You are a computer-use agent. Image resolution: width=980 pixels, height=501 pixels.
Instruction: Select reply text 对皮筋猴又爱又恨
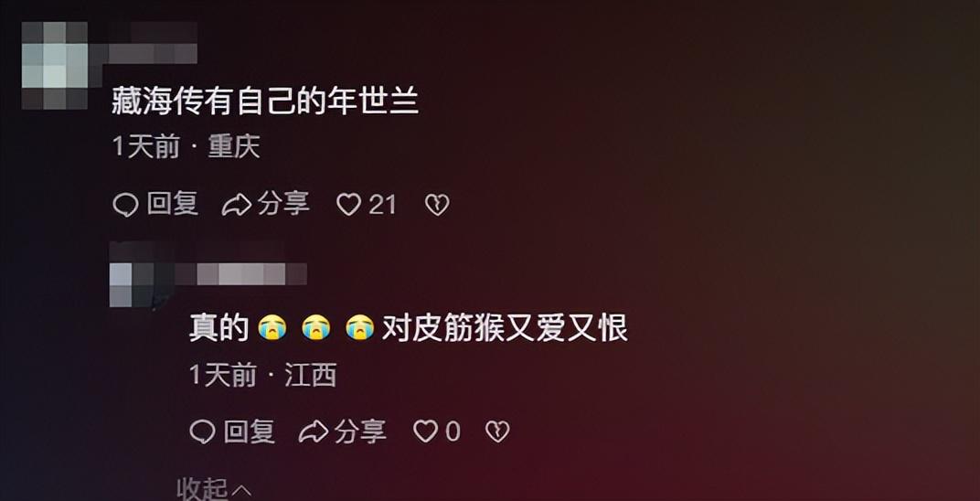[x=505, y=328]
